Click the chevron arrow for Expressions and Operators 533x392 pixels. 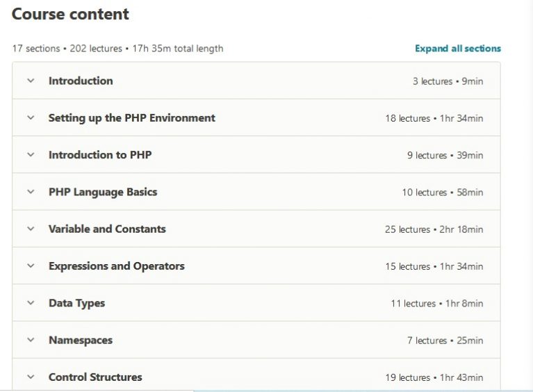(x=31, y=266)
